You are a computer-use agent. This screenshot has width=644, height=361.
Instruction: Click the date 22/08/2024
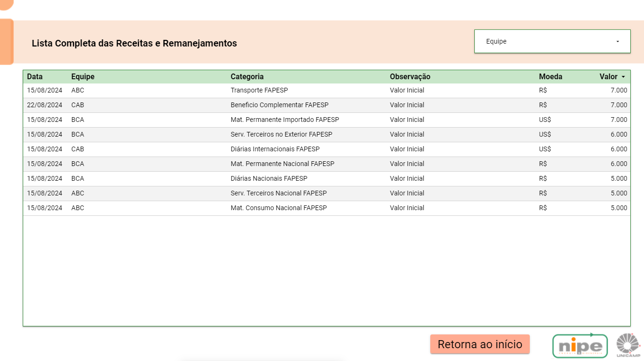coord(45,105)
